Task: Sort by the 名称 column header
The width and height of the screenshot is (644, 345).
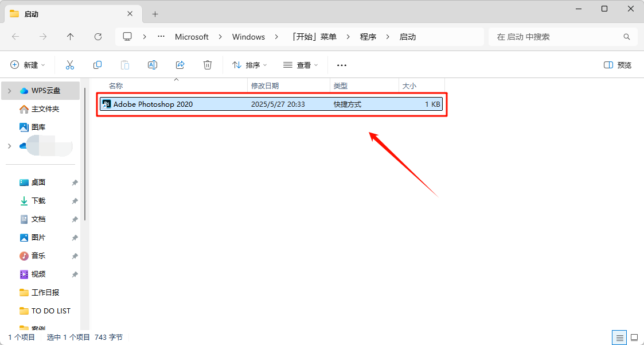Action: [x=116, y=86]
